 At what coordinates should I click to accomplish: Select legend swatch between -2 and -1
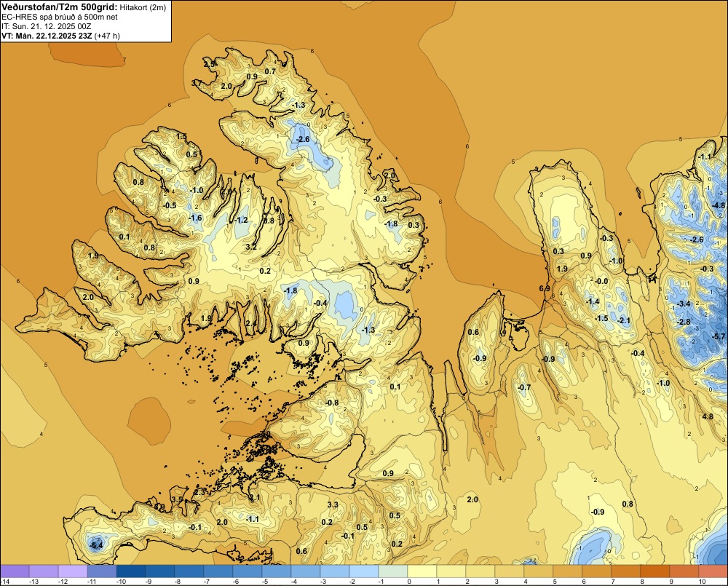point(363,571)
